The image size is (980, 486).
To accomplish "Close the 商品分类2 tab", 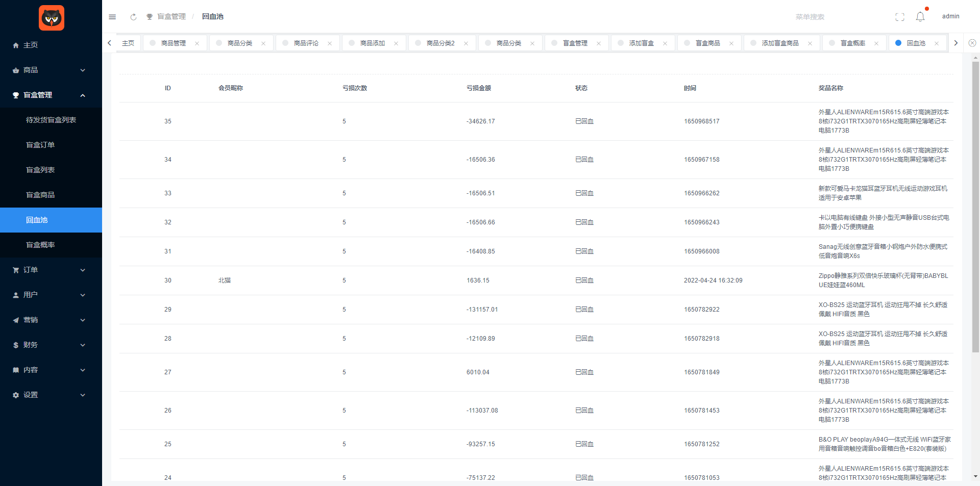I will coord(466,43).
